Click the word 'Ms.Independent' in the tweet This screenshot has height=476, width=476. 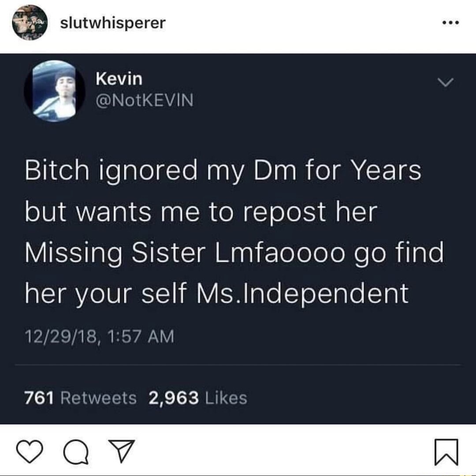tap(302, 294)
